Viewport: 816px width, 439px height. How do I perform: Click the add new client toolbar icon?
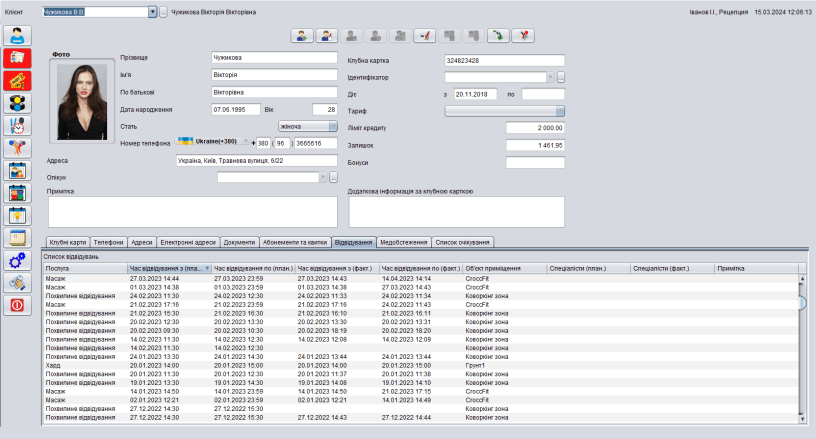tap(302, 35)
